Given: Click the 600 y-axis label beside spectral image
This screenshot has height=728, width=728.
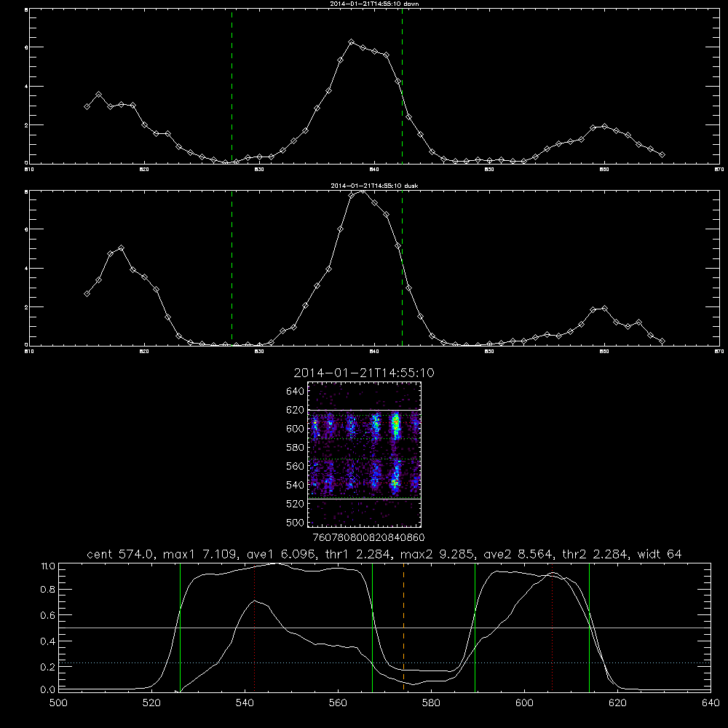Looking at the screenshot, I should point(296,429).
